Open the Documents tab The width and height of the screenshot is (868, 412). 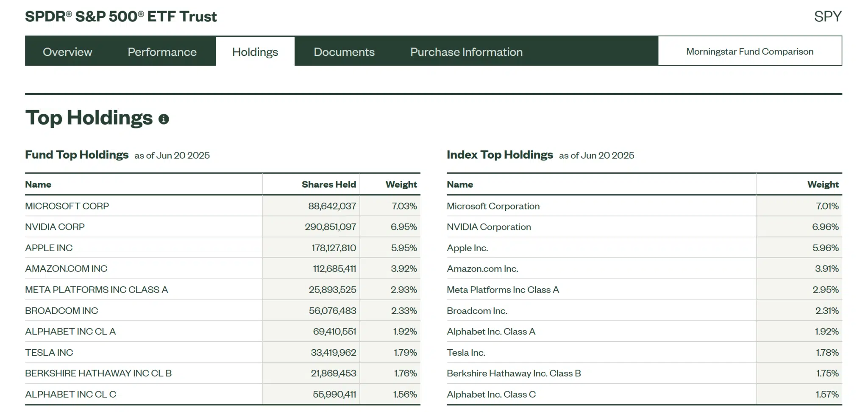[344, 52]
